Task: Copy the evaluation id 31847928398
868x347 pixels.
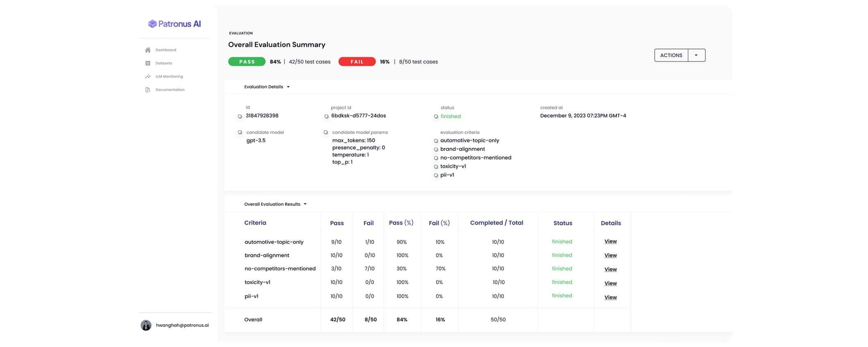Action: coord(240,117)
